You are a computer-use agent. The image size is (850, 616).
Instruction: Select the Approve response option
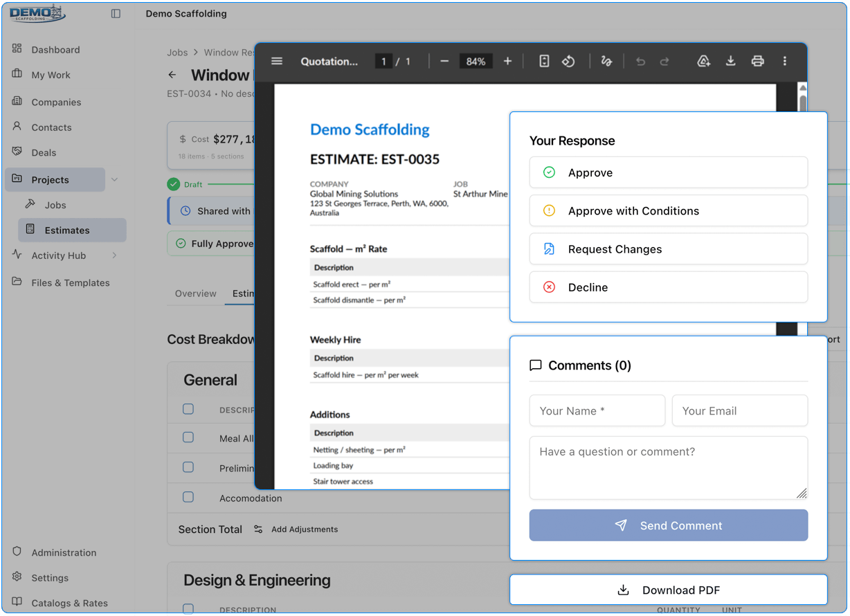tap(668, 172)
